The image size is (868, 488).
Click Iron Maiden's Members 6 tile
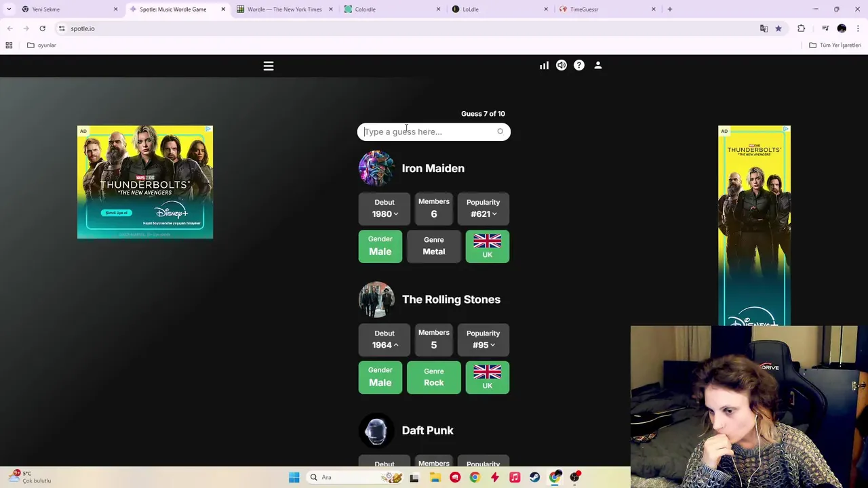434,208
